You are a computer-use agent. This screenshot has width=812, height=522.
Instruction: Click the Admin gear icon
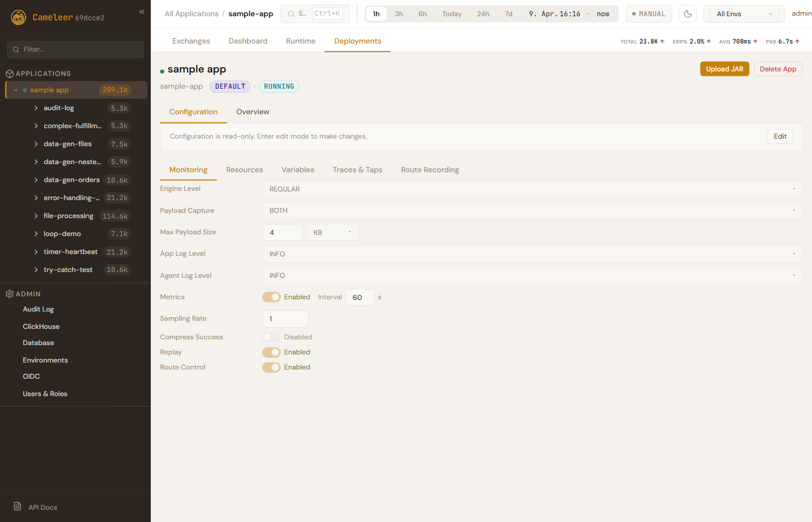[x=9, y=294]
